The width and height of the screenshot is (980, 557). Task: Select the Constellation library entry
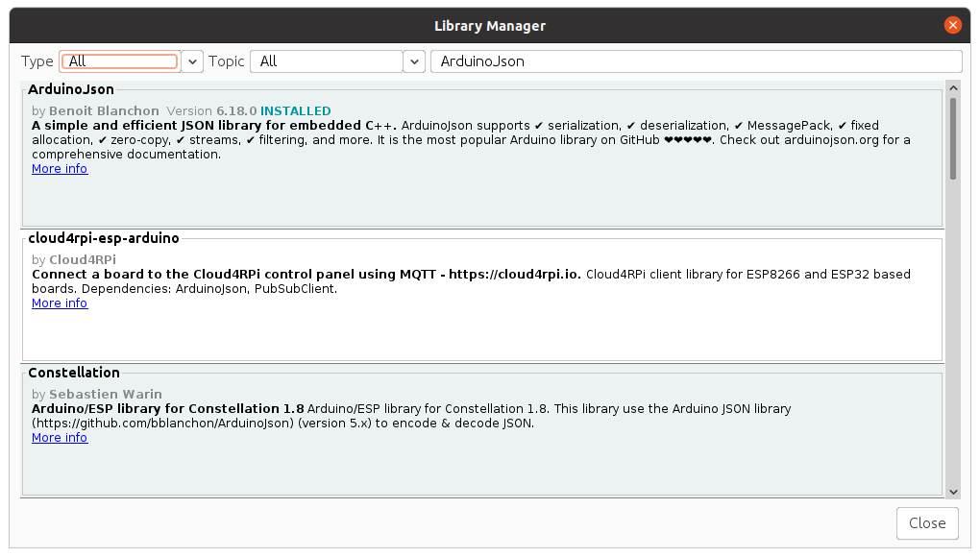click(x=480, y=466)
